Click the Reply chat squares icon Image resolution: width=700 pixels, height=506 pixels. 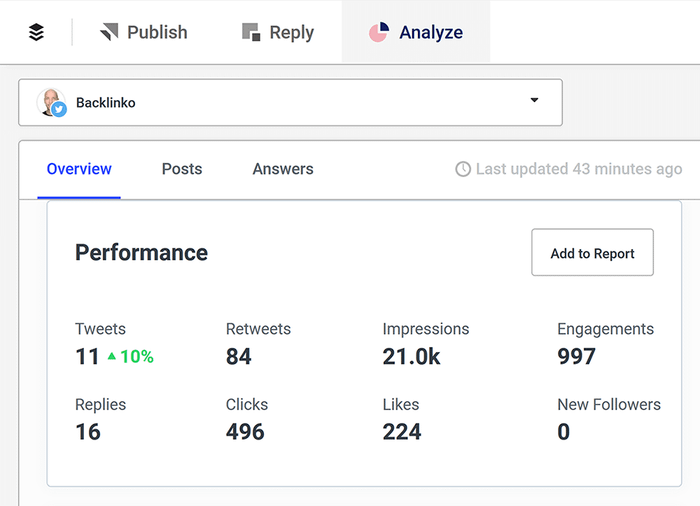[x=251, y=32]
